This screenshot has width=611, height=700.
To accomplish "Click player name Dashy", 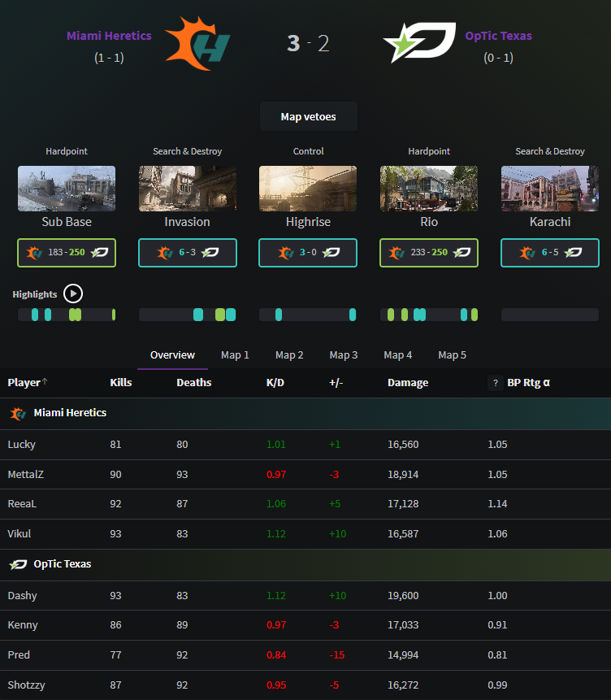I will coord(22,596).
